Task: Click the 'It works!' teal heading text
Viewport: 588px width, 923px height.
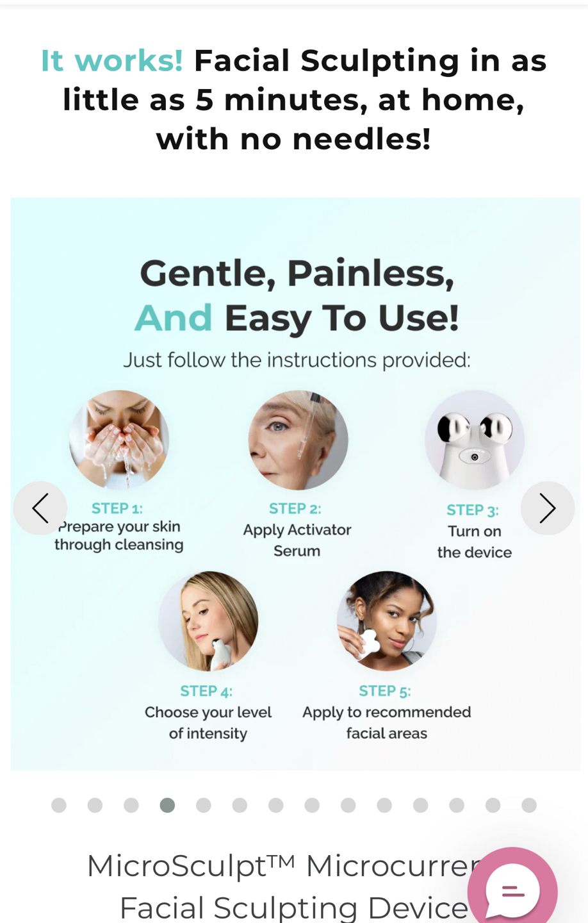Action: (x=112, y=61)
